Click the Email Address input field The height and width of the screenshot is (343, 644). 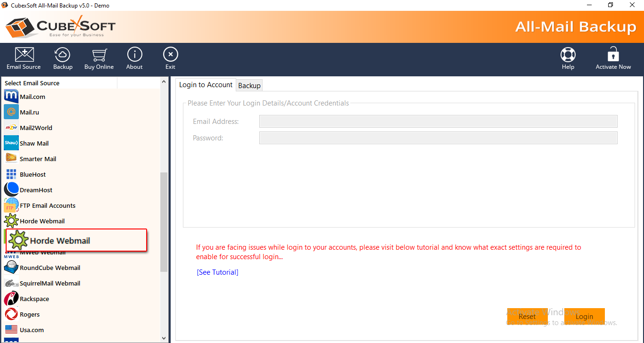(438, 122)
